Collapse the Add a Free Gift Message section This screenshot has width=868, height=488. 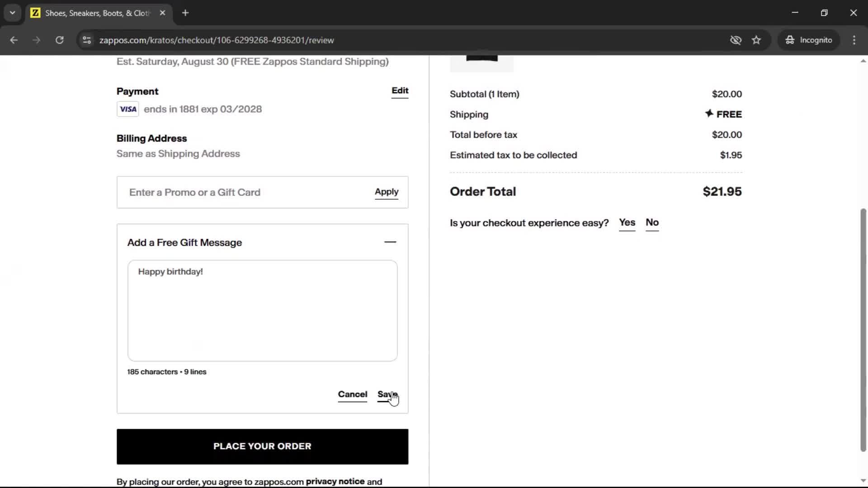[390, 242]
